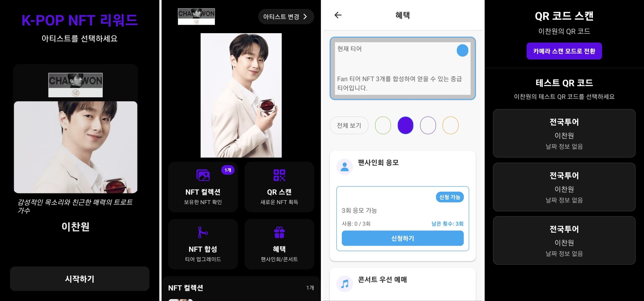Click the blue 신청하기 button
This screenshot has width=644, height=301.
tap(403, 238)
